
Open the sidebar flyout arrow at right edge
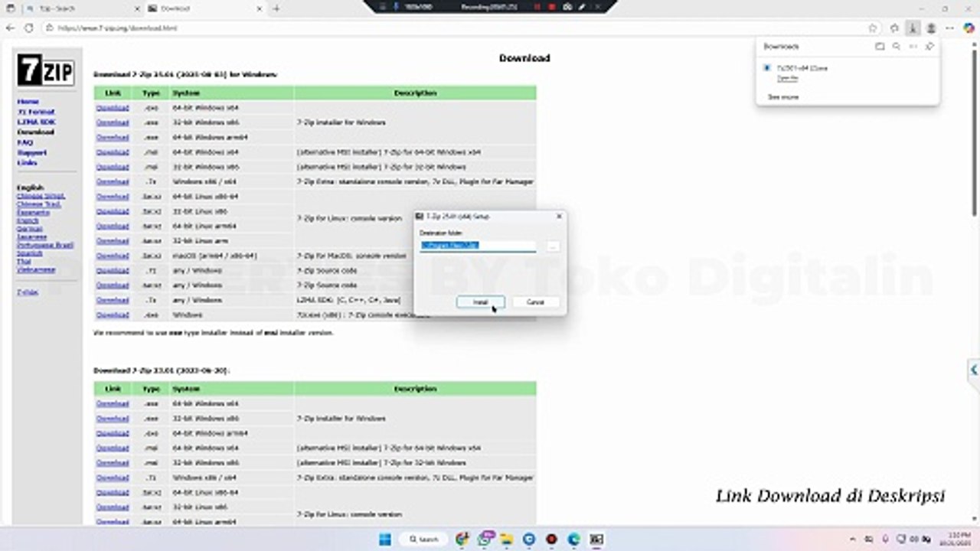click(974, 369)
